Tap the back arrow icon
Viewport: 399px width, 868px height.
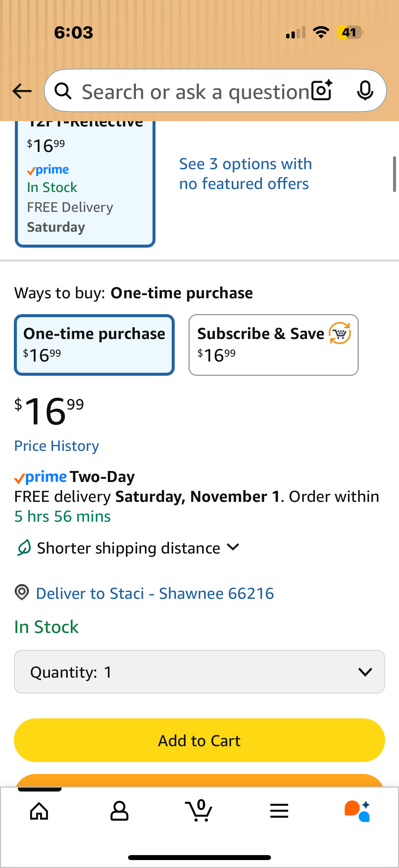(22, 91)
